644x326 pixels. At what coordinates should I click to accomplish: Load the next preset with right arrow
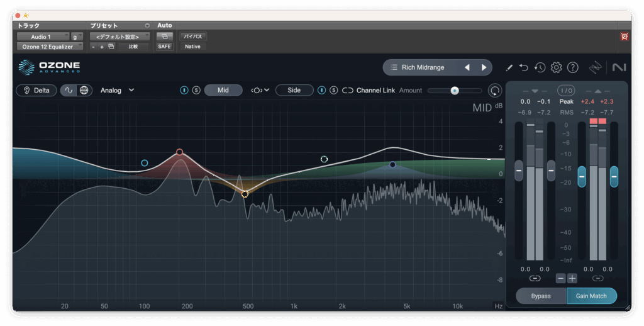coord(484,67)
